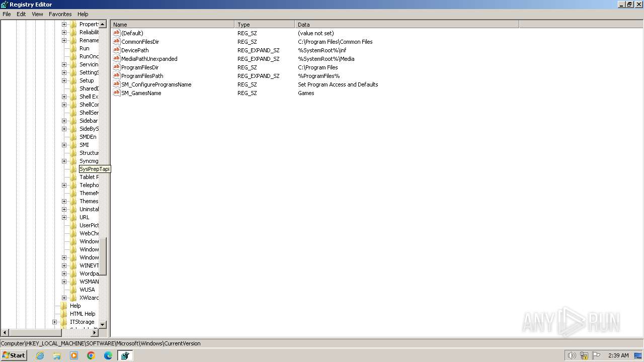644x362 pixels.
Task: Click tree horizontal scroll right arrow
Action: click(x=95, y=333)
